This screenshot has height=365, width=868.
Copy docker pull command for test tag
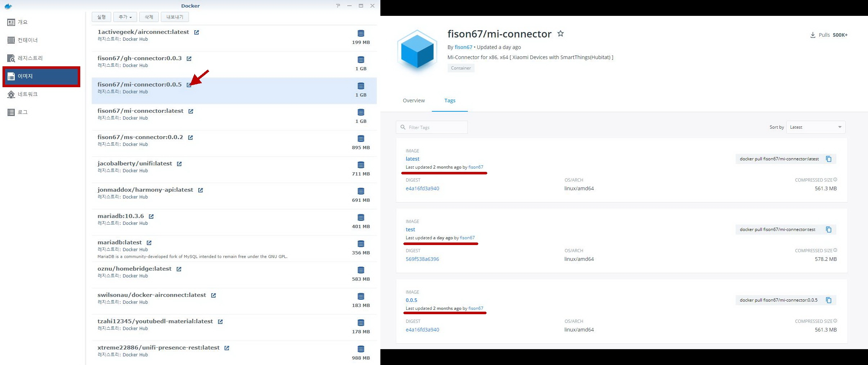(x=829, y=230)
